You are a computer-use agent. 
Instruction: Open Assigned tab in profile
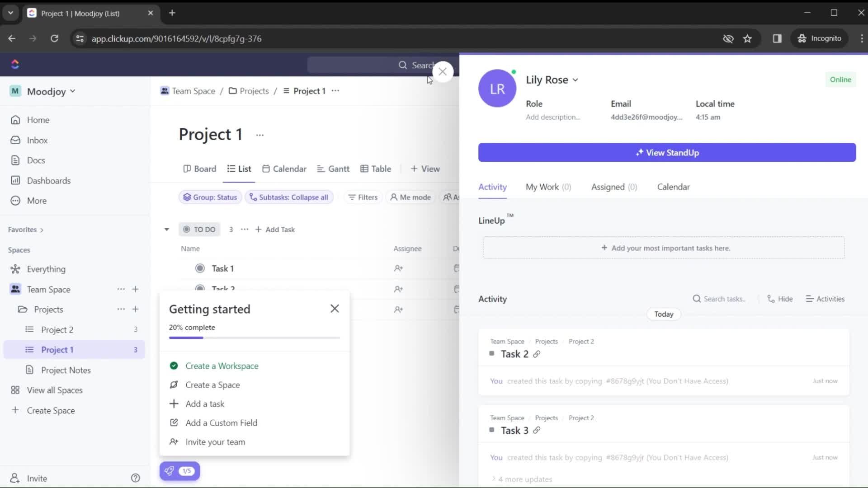[x=614, y=187]
